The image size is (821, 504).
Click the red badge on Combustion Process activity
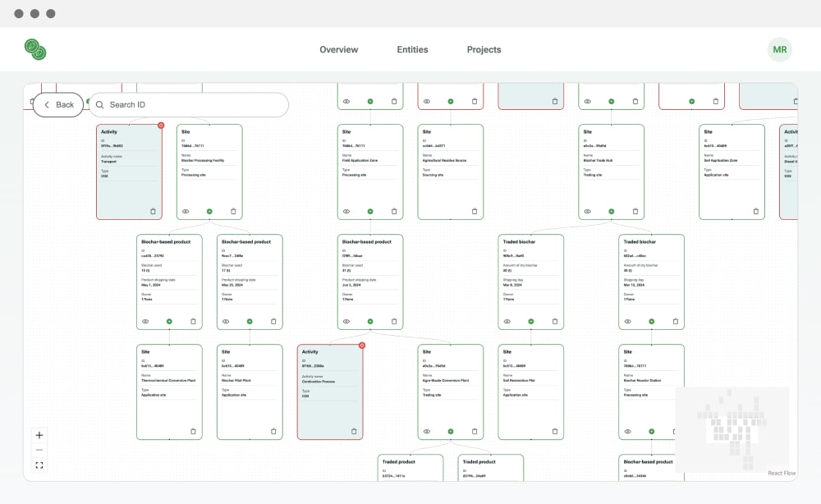click(x=362, y=346)
